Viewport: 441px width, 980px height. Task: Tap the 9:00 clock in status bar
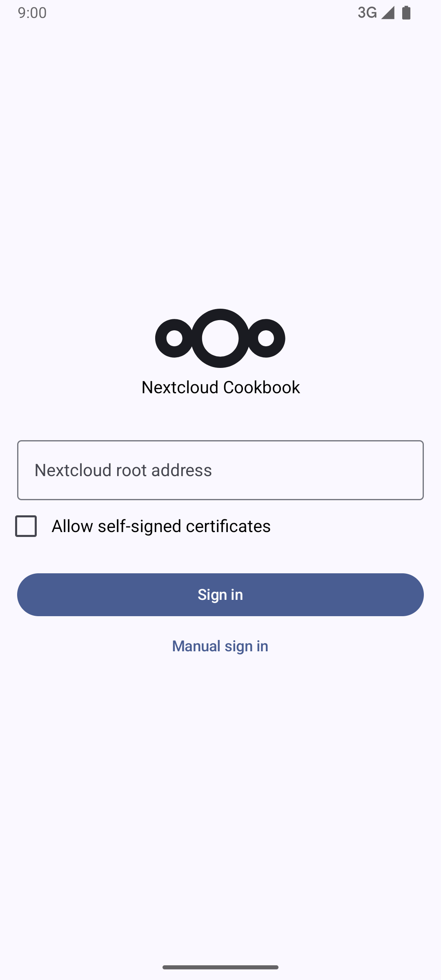pyautogui.click(x=32, y=13)
